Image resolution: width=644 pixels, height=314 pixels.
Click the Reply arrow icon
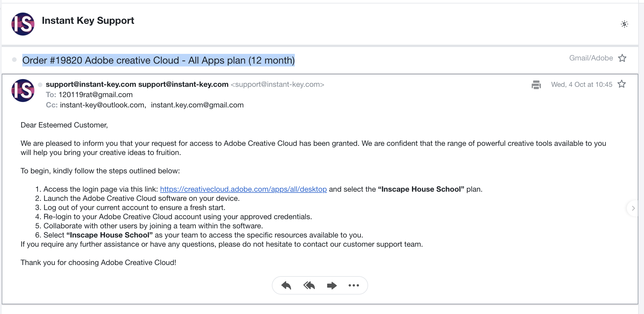(x=286, y=285)
